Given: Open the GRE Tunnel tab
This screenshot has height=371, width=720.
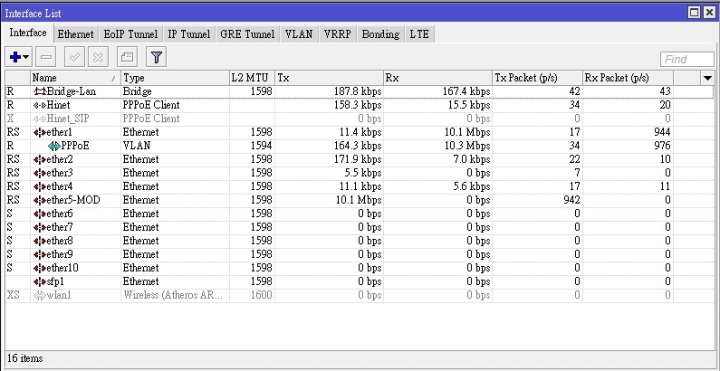Looking at the screenshot, I should coord(248,34).
